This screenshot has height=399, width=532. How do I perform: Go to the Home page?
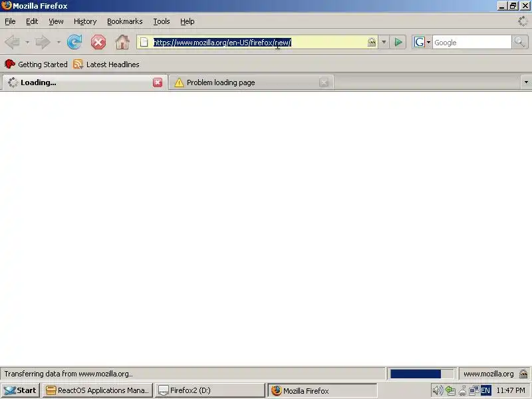(x=122, y=43)
